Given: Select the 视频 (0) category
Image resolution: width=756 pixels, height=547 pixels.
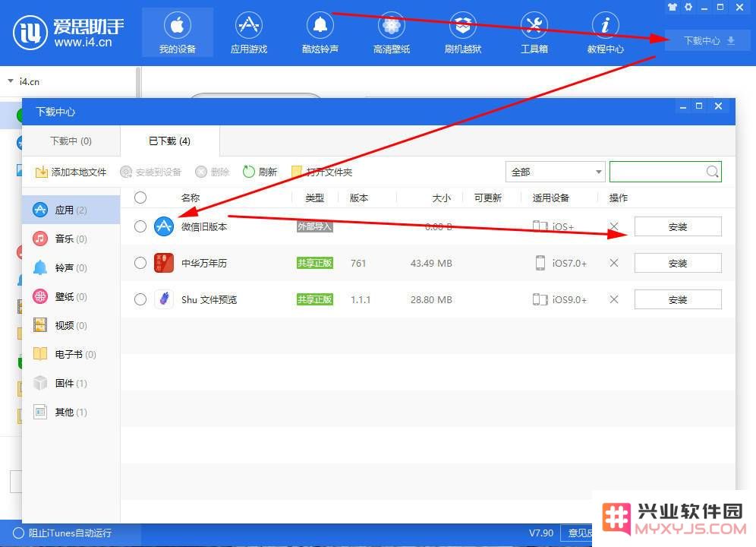Looking at the screenshot, I should click(x=71, y=325).
